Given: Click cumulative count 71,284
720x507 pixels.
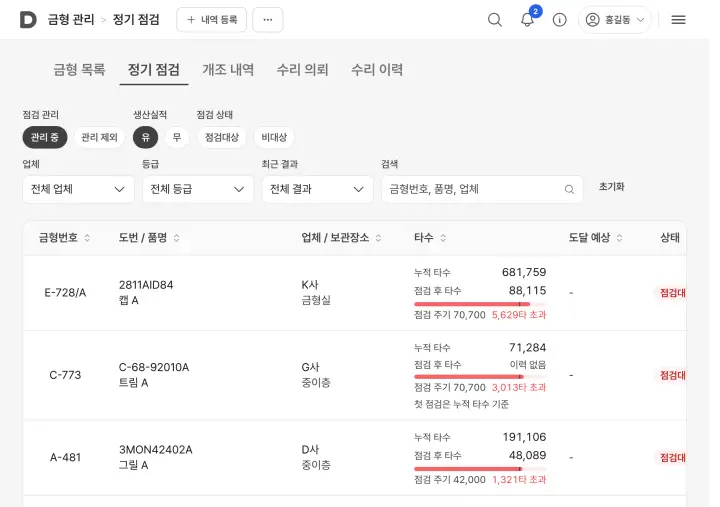Looking at the screenshot, I should (x=528, y=348).
